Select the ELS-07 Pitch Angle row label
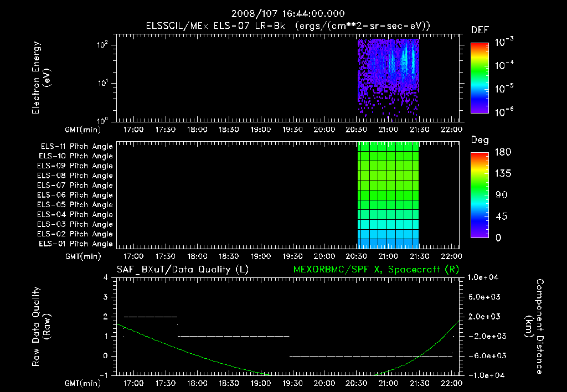This screenshot has height=392, width=567. pyautogui.click(x=75, y=185)
